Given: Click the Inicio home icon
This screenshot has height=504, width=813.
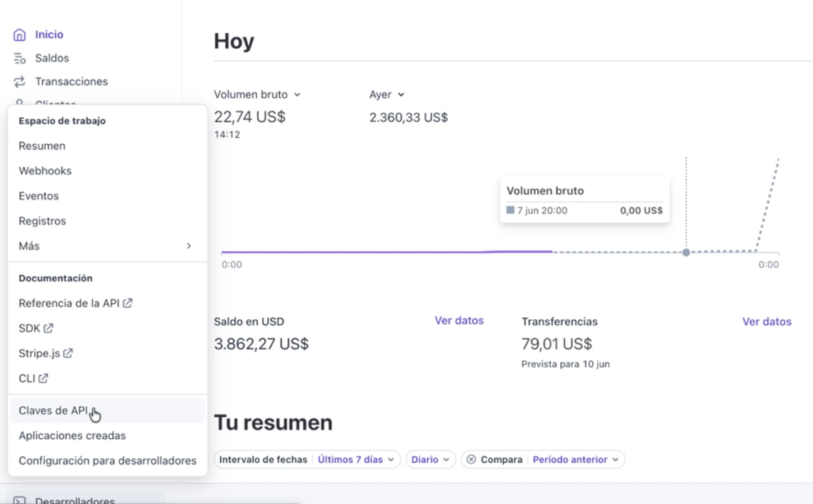Looking at the screenshot, I should tap(20, 34).
